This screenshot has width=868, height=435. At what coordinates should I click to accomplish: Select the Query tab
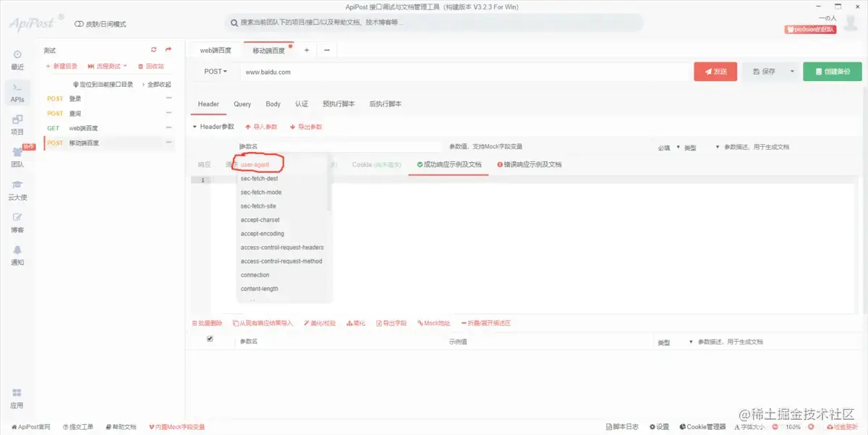click(x=242, y=104)
